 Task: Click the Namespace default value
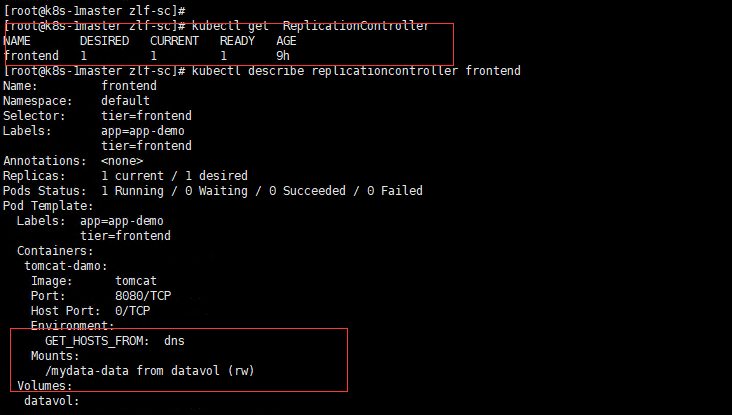(125, 101)
